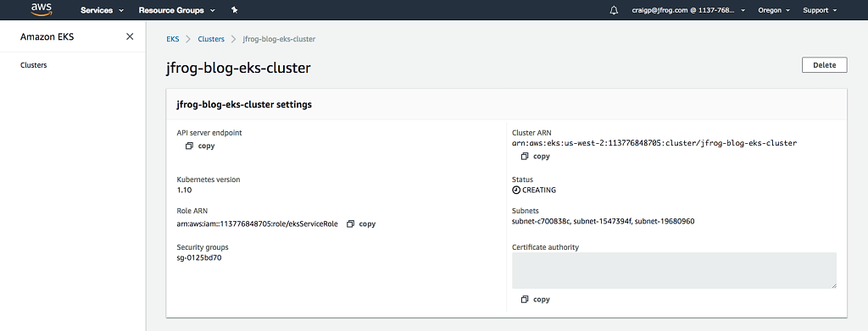868x331 pixels.
Task: Click the CREATING status clock icon
Action: click(x=516, y=190)
